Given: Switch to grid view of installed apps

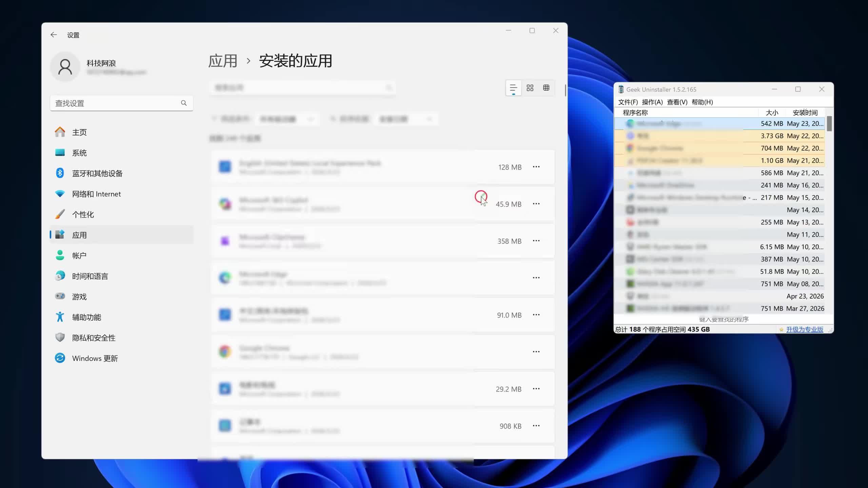Looking at the screenshot, I should point(530,88).
